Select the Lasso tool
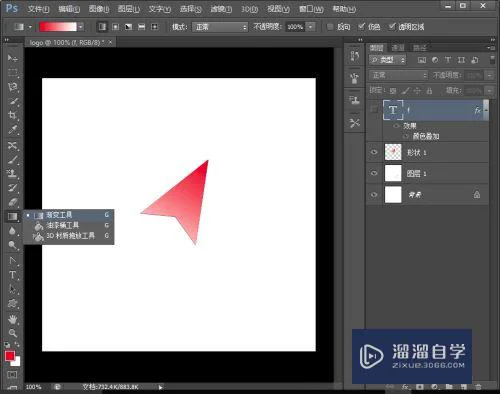This screenshot has width=500, height=394. coord(12,87)
